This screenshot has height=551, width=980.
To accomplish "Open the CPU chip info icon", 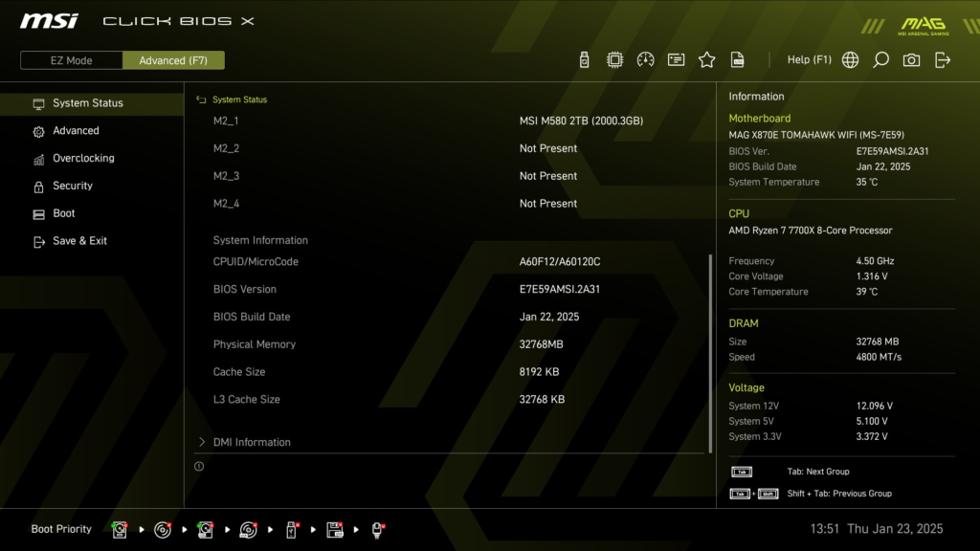I will point(614,60).
